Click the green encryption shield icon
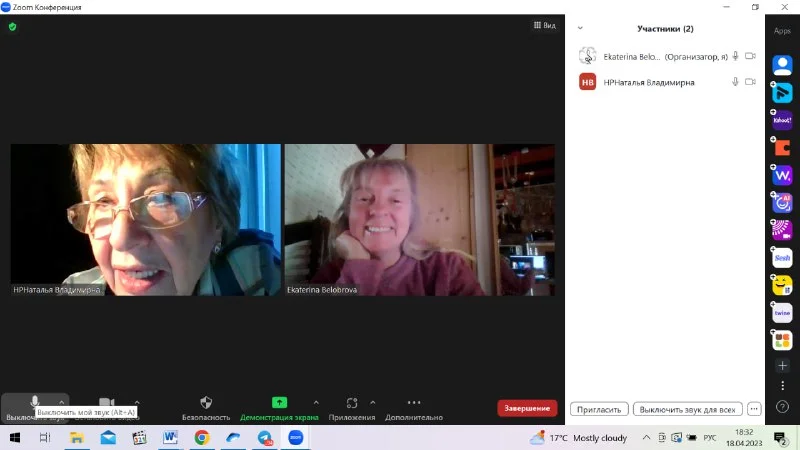The height and width of the screenshot is (450, 800). 13,27
